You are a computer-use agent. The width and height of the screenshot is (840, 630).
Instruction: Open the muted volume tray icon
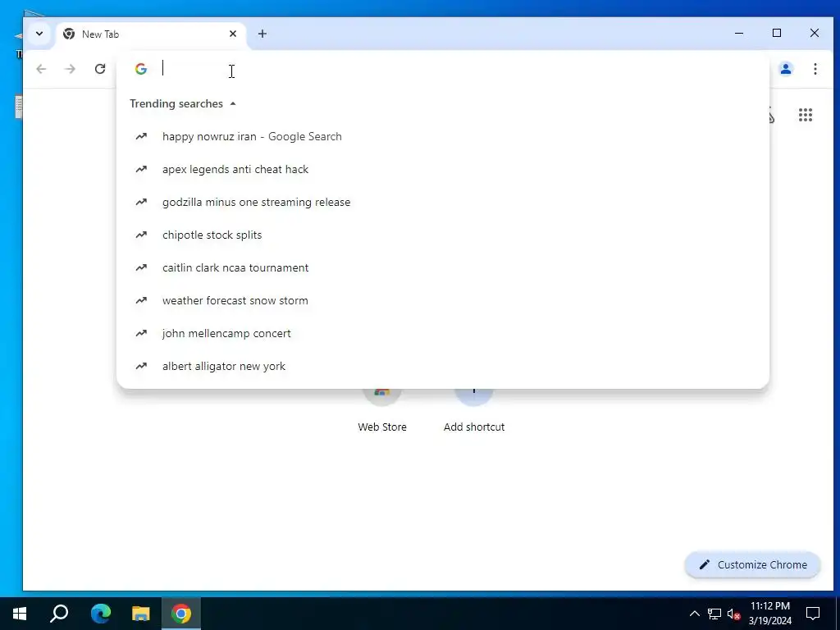point(734,614)
